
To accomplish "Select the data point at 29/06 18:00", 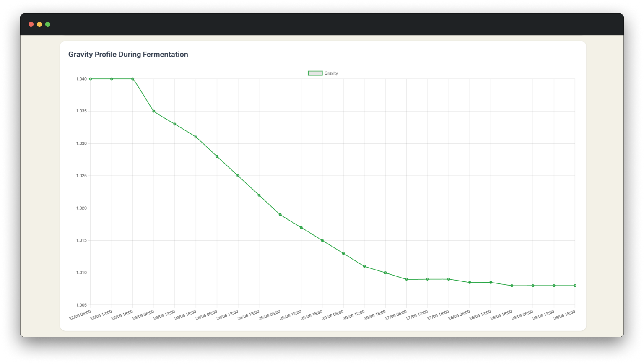I will (575, 286).
